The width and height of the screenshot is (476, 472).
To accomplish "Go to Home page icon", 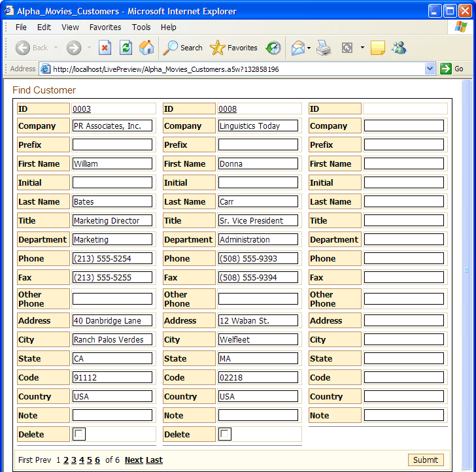I will tap(146, 48).
